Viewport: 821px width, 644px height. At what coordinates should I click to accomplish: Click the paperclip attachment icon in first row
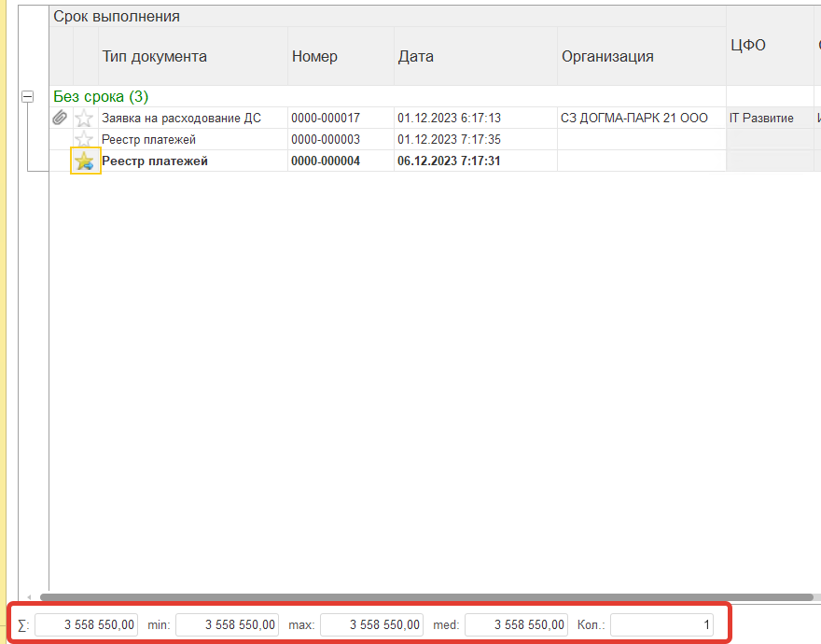60,118
